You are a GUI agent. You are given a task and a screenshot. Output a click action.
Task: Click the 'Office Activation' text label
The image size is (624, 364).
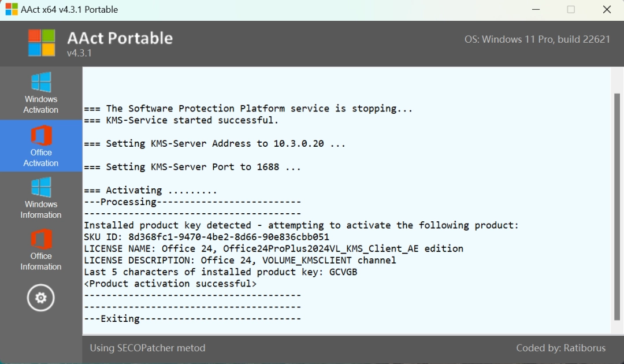click(x=40, y=158)
